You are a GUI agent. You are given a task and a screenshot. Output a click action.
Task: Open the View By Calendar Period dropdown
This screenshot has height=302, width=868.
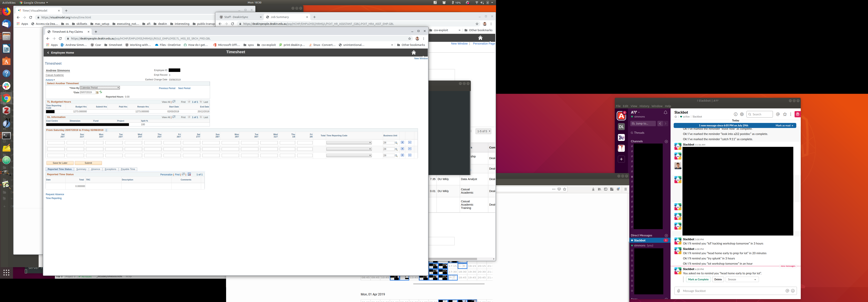coord(100,88)
